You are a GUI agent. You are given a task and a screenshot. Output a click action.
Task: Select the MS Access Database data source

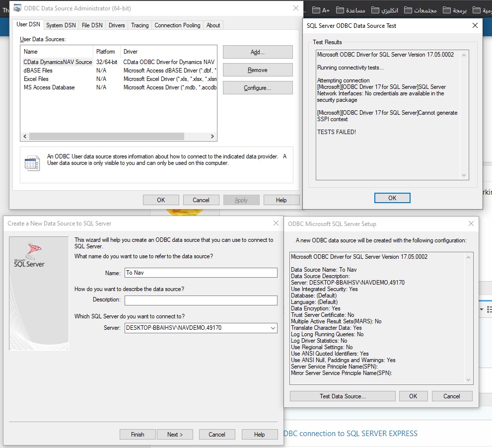tap(119, 87)
